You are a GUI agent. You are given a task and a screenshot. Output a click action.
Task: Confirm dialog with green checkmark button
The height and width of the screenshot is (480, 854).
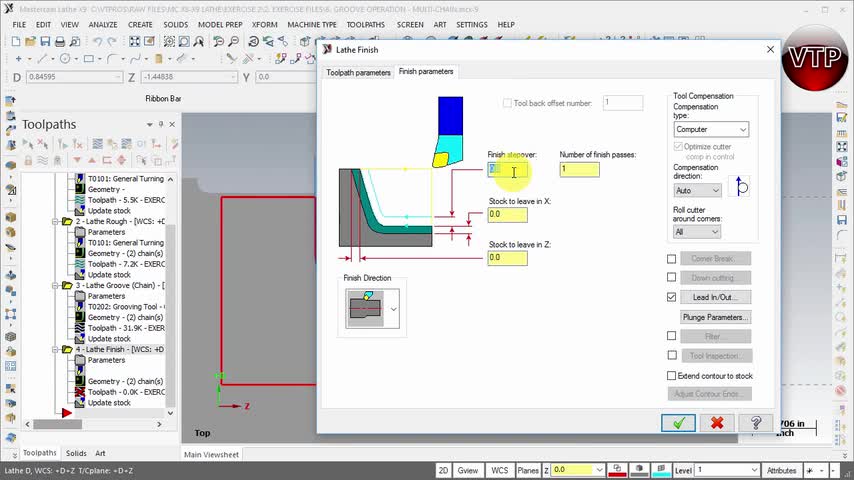(678, 423)
